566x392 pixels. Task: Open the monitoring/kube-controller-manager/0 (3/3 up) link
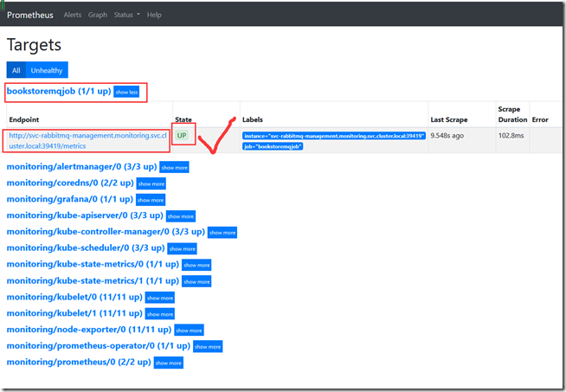click(x=106, y=232)
